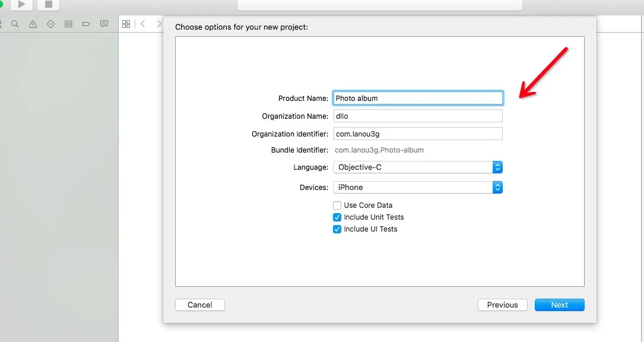Screen dimensions: 644x342
Task: Show related items grid icon
Action: click(x=126, y=24)
